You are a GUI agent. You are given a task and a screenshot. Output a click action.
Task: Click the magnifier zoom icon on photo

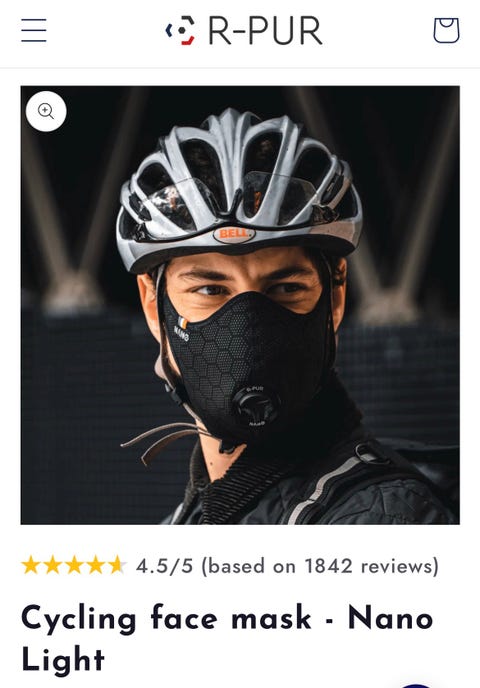pyautogui.click(x=46, y=111)
